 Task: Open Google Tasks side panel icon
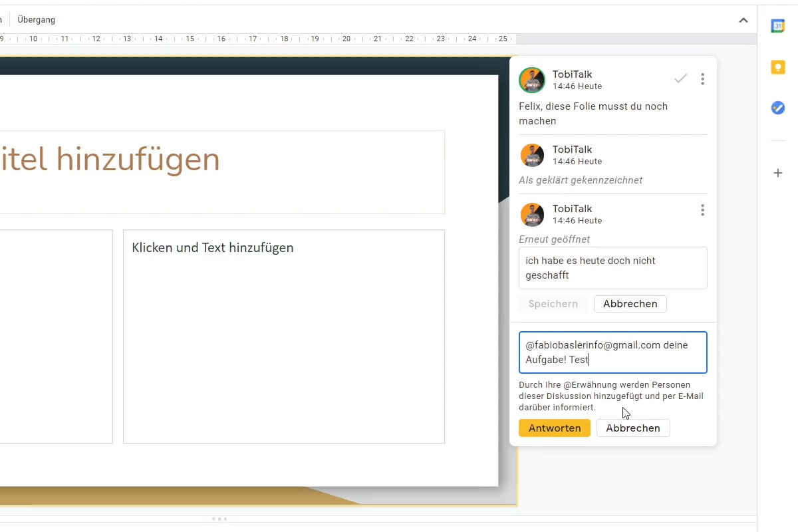[777, 108]
